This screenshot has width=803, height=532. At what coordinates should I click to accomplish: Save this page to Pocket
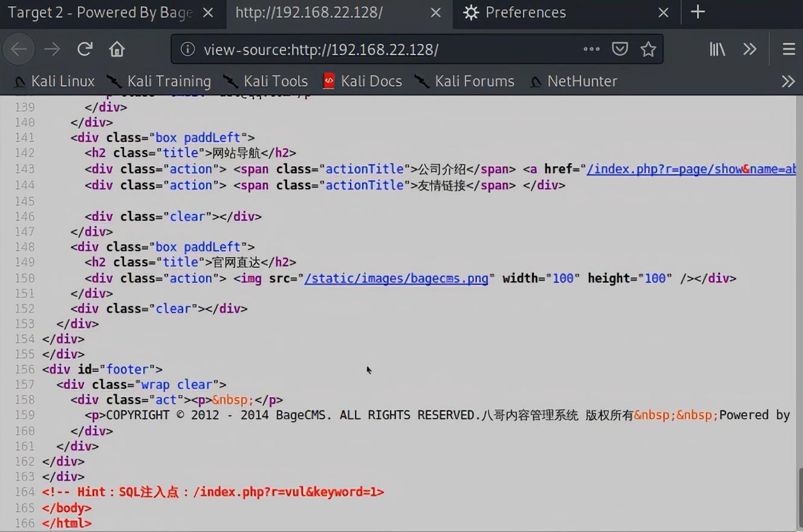[620, 49]
